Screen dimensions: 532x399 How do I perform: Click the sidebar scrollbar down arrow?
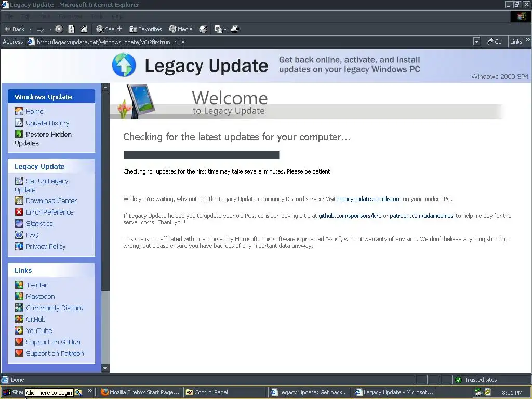click(x=105, y=368)
